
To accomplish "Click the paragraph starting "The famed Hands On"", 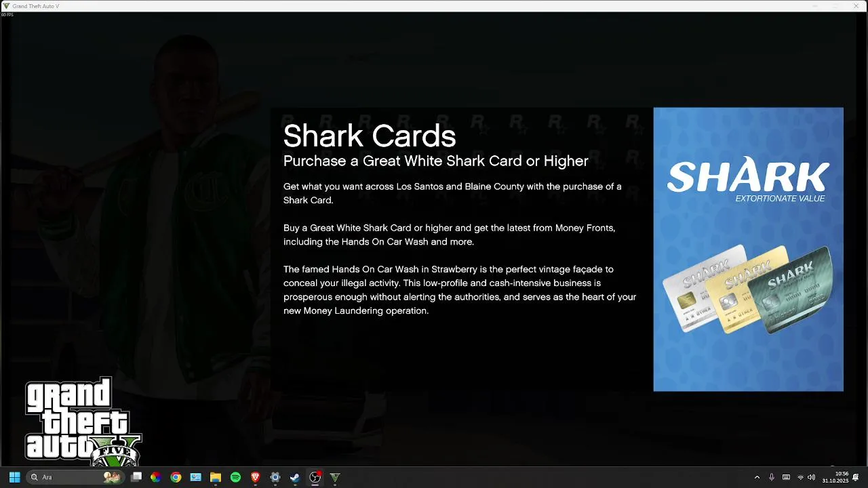I will [460, 290].
